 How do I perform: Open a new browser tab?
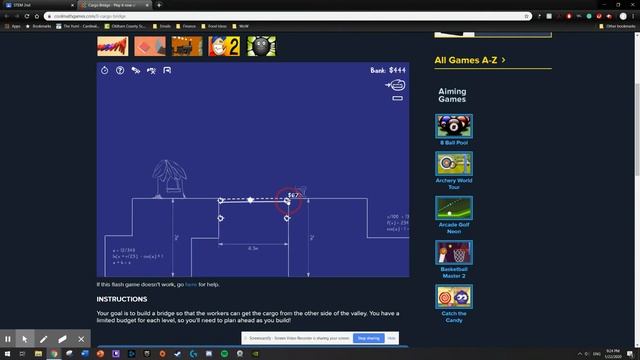[x=159, y=5]
